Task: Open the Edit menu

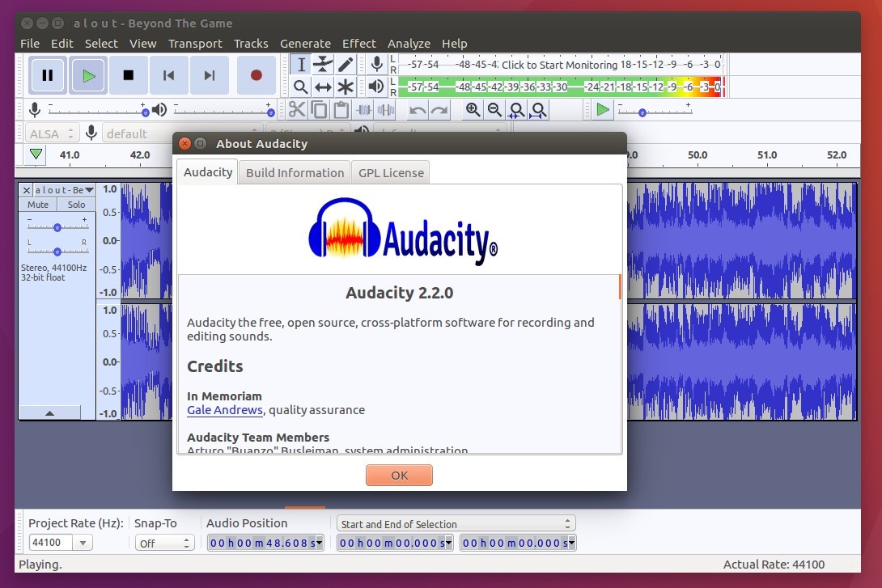Action: pos(61,44)
